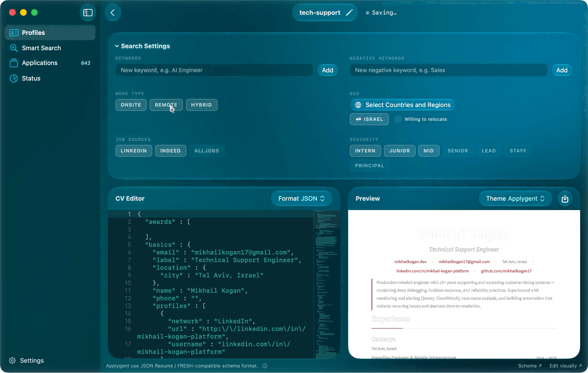
Task: Toggle the JUNIOR seniority level
Action: pyautogui.click(x=399, y=151)
